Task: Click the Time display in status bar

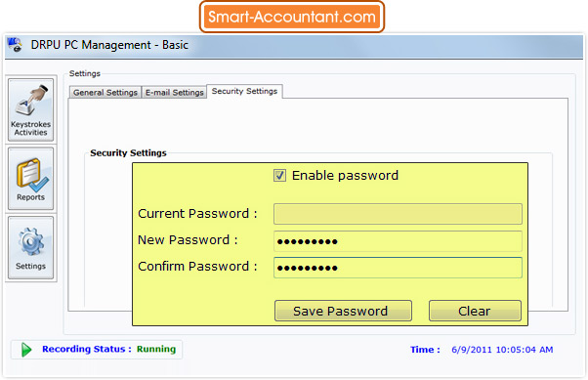Action: tap(482, 350)
